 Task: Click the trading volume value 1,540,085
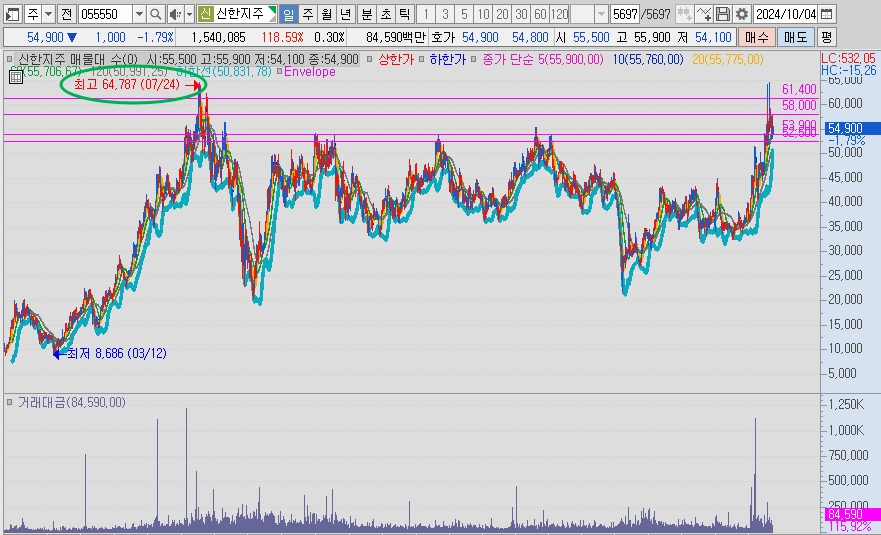(219, 38)
